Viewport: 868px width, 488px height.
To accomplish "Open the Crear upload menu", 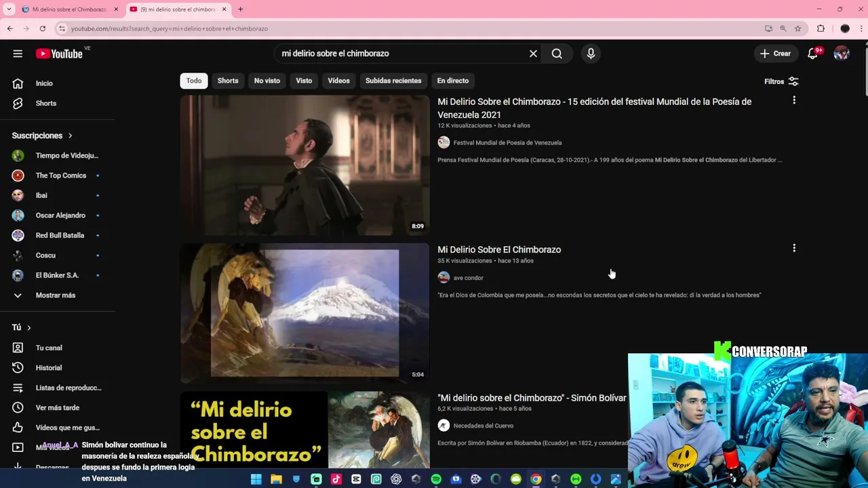I will tap(775, 54).
